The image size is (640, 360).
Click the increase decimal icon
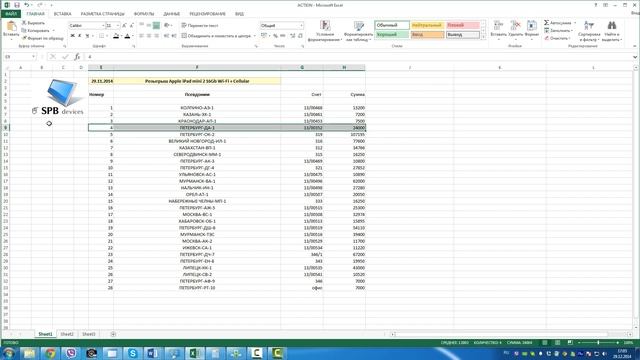click(x=293, y=36)
